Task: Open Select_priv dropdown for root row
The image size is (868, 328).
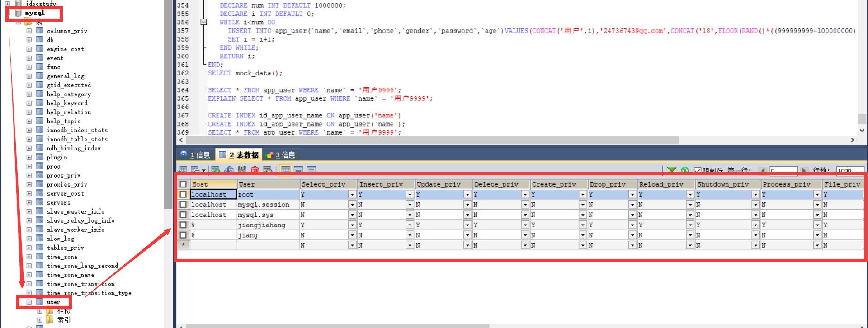Action: [352, 194]
